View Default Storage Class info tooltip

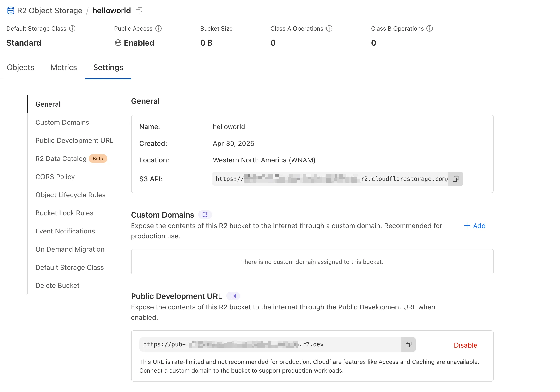click(x=72, y=28)
